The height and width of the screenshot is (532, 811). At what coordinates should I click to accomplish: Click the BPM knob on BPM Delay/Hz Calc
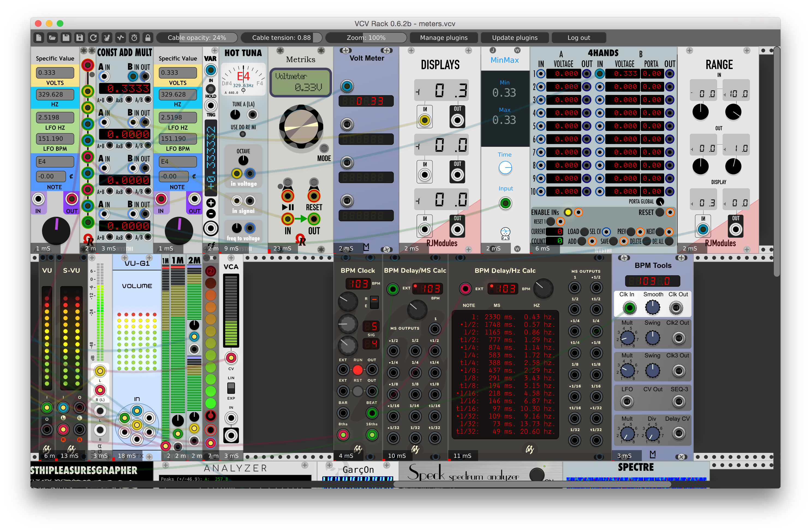[x=543, y=288]
